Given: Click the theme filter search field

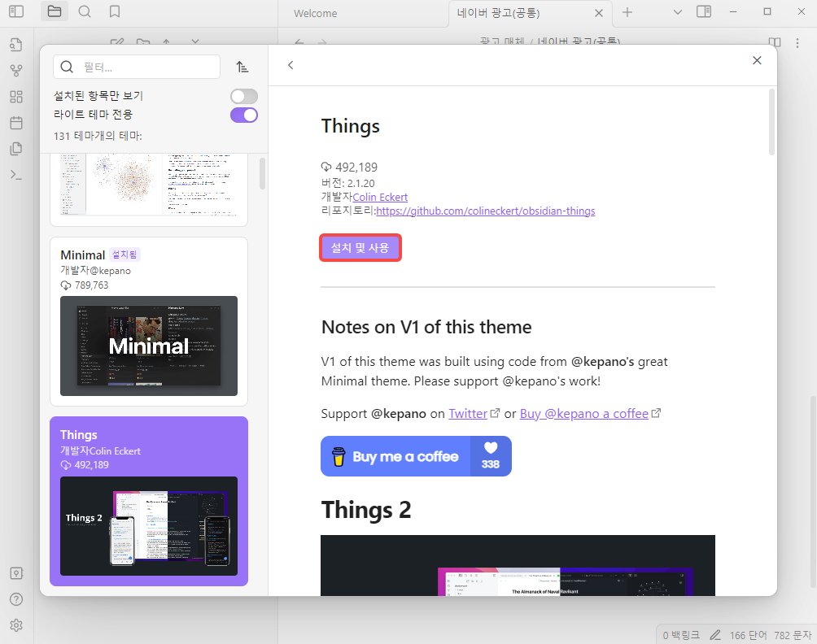Looking at the screenshot, I should point(137,67).
